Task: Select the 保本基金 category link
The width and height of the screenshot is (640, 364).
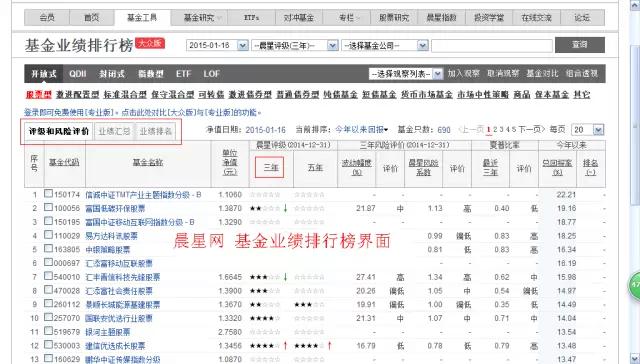Action: (551, 95)
